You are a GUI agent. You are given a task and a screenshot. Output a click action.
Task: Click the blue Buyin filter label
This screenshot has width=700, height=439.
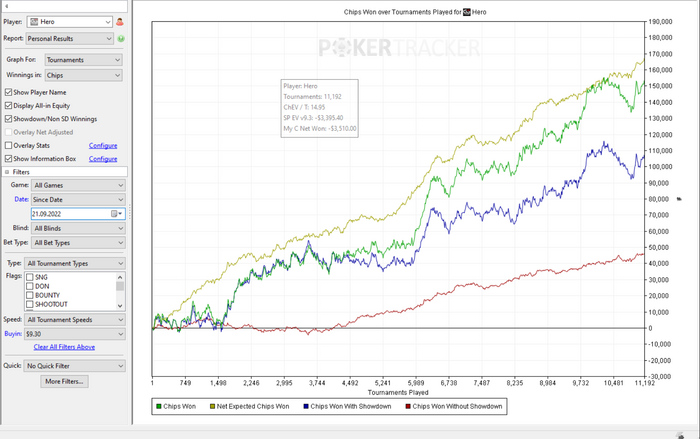(13, 334)
